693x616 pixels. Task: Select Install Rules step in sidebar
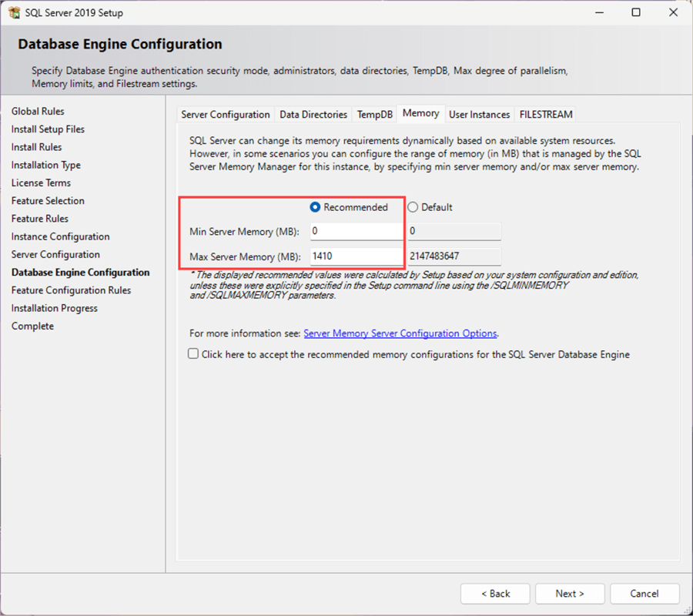tap(37, 147)
